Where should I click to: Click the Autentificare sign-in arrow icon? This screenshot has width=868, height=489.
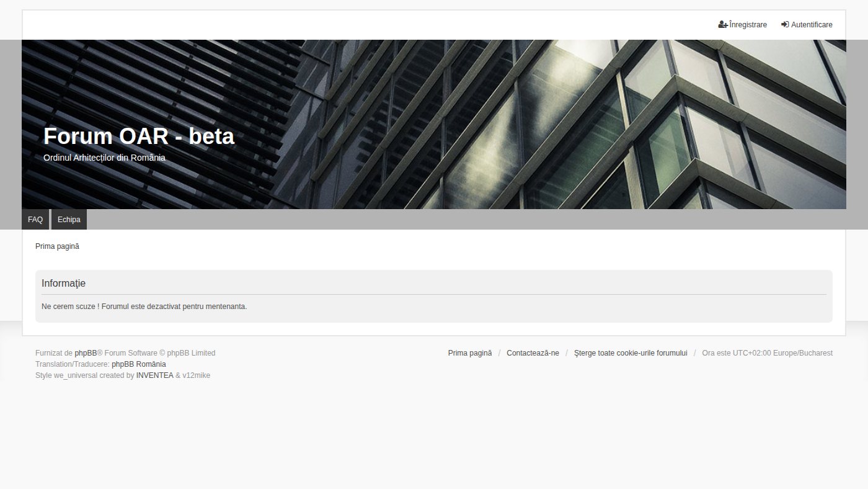[x=785, y=25]
